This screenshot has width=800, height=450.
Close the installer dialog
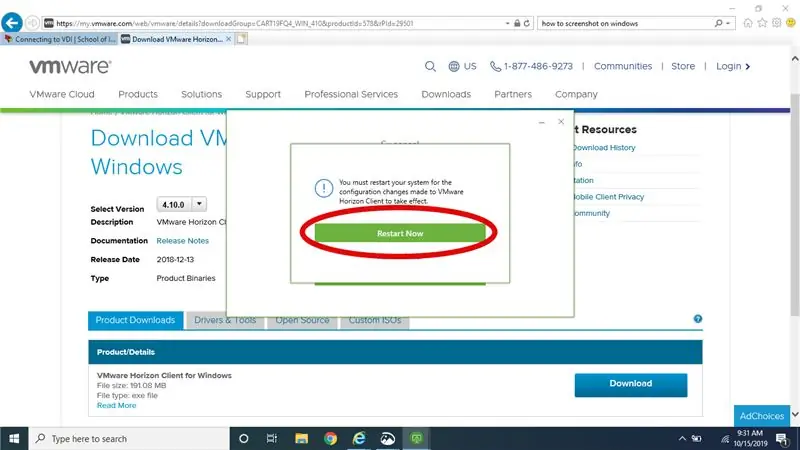(x=561, y=121)
